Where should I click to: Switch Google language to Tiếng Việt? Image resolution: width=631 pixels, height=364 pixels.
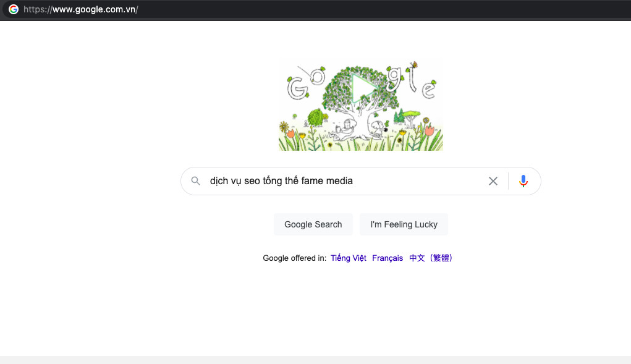click(x=348, y=258)
